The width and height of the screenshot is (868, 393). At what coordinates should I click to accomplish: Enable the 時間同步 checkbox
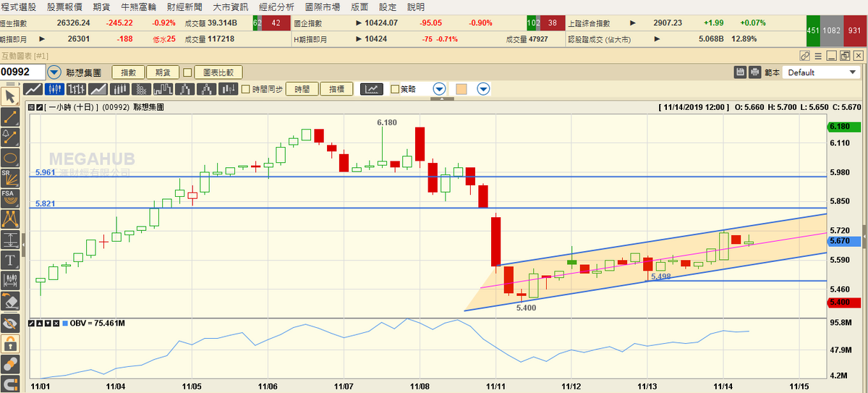click(x=246, y=89)
